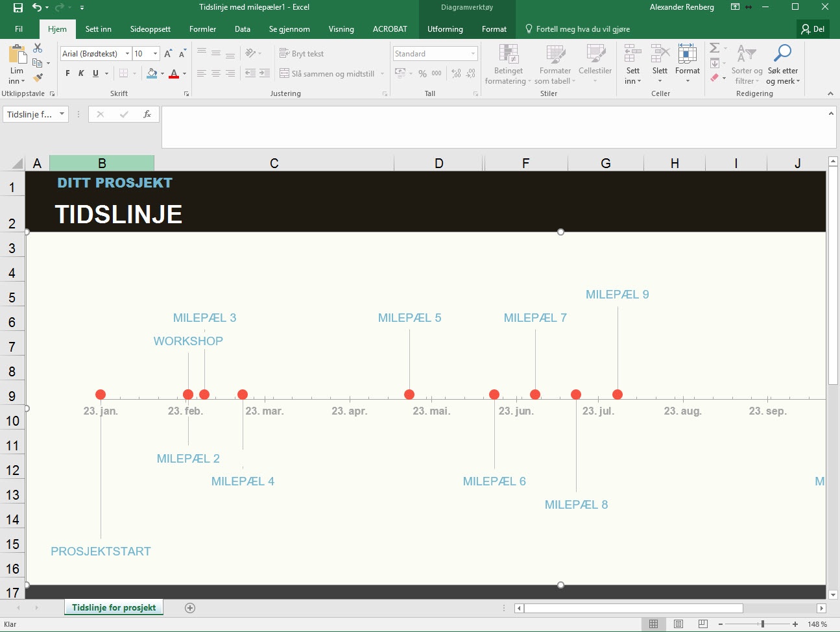Increase the indent level
This screenshot has width=840, height=632.
[265, 73]
